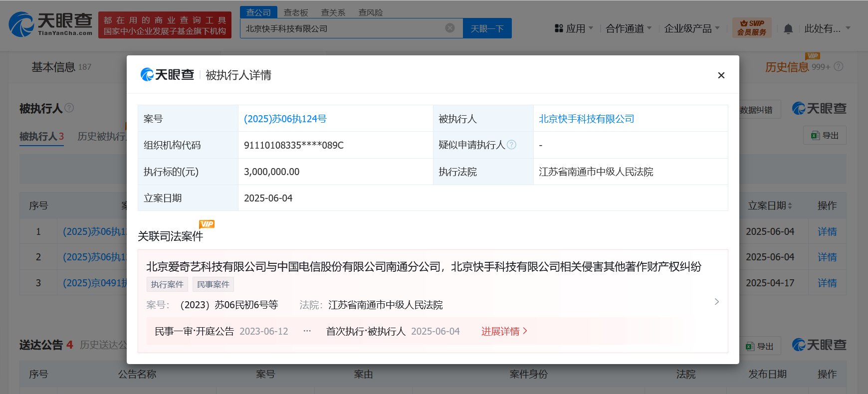Image resolution: width=868 pixels, height=394 pixels.
Task: Close the 被执行人详情 dialog
Action: point(721,75)
